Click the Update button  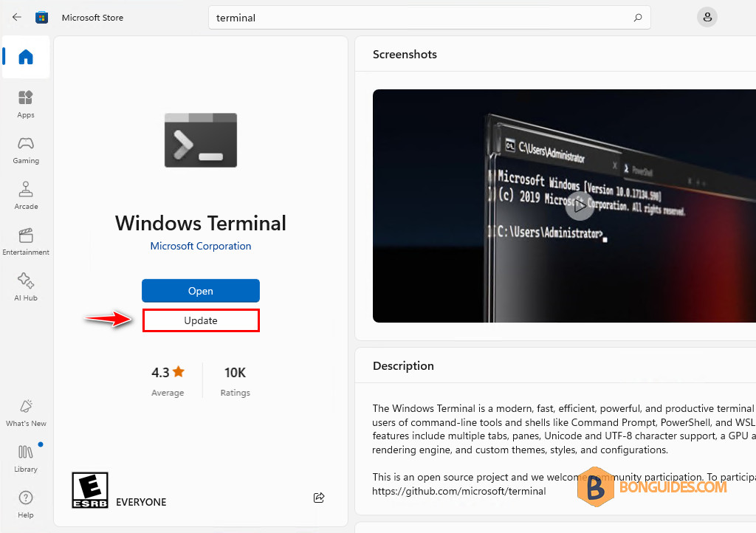click(201, 320)
